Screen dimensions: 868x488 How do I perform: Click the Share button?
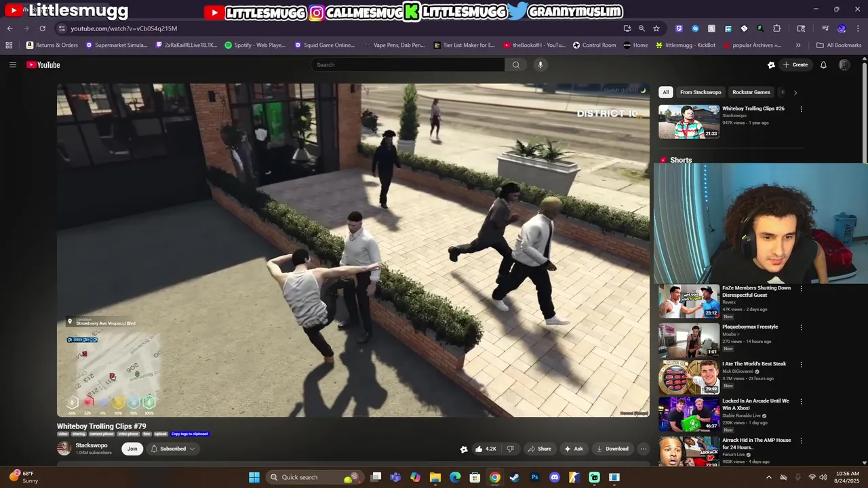(x=540, y=449)
